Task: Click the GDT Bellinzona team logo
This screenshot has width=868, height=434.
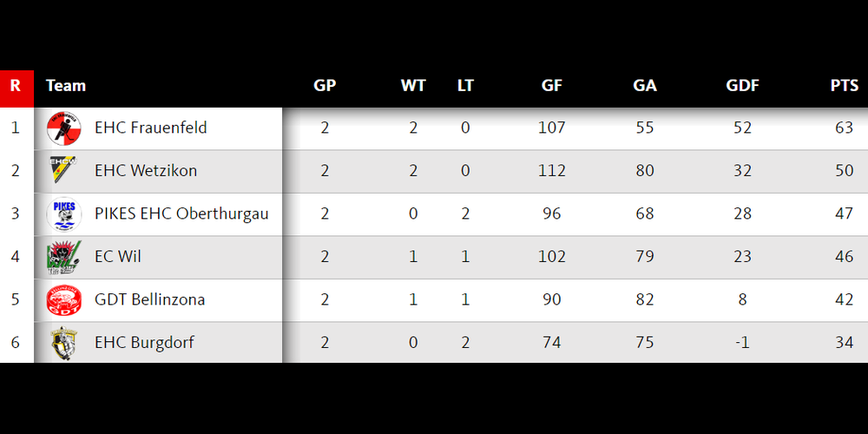Action: 63,300
